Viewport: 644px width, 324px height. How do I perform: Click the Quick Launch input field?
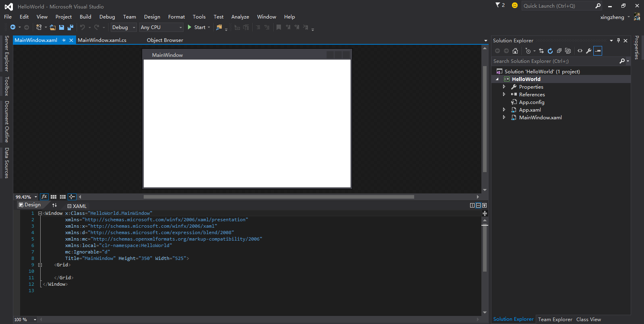click(558, 6)
